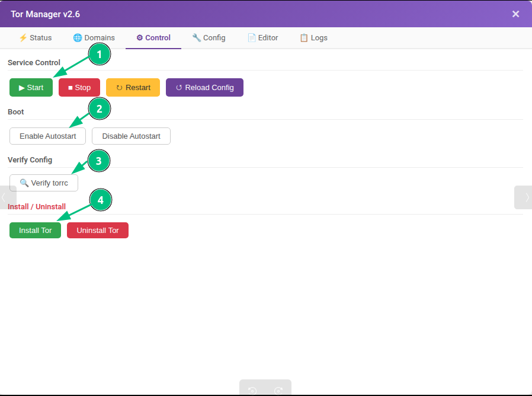Image resolution: width=532 pixels, height=396 pixels.
Task: Click the Install Tor button
Action: (x=36, y=230)
